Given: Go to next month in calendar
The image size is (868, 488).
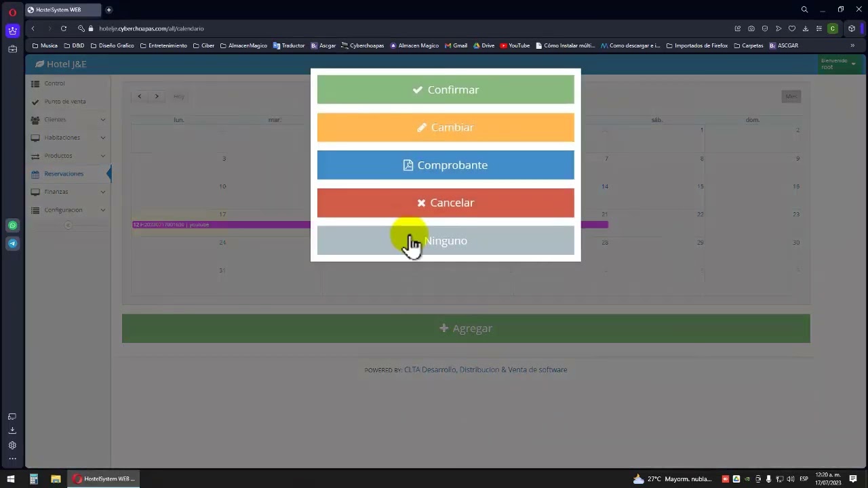Looking at the screenshot, I should (157, 96).
